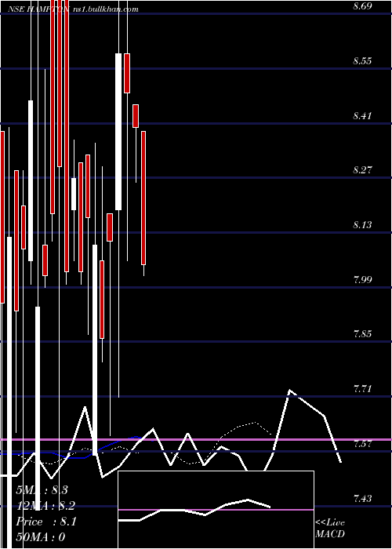This screenshot has width=392, height=549.
Task: Click the 8.13 price axis label
Action: click(362, 224)
